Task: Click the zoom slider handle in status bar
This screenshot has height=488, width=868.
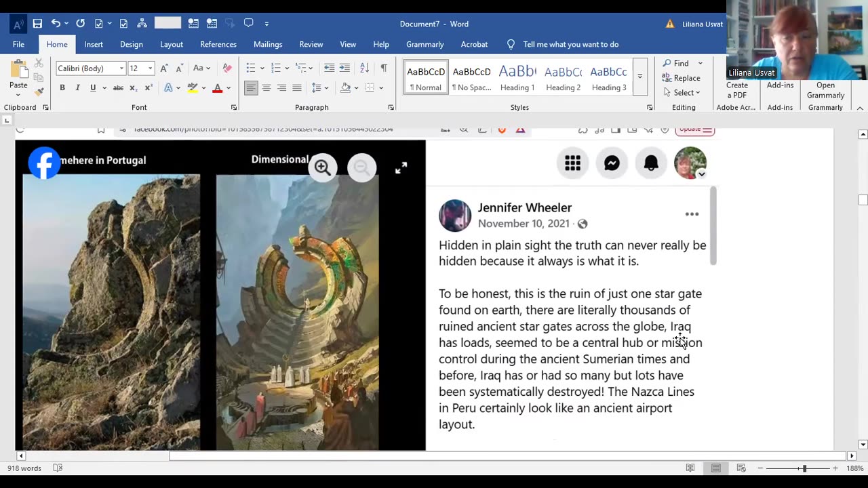Action: (x=804, y=468)
